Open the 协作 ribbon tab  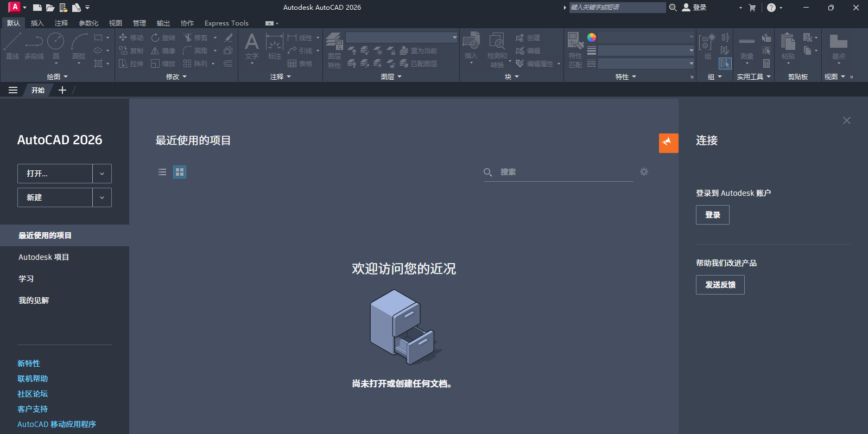187,23
